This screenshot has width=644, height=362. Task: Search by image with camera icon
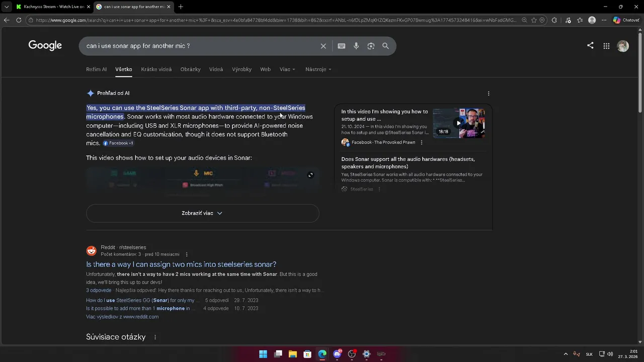pyautogui.click(x=371, y=46)
